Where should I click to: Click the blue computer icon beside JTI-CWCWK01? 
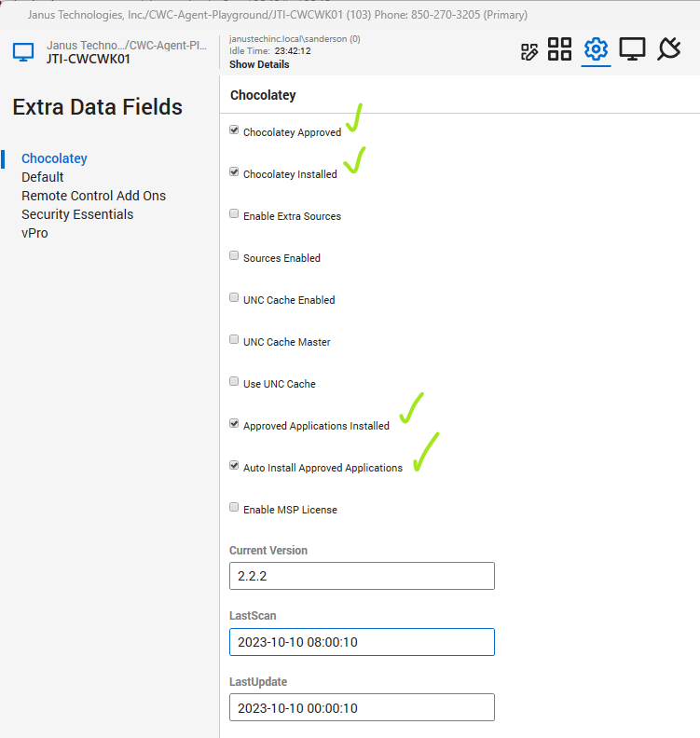[x=23, y=51]
